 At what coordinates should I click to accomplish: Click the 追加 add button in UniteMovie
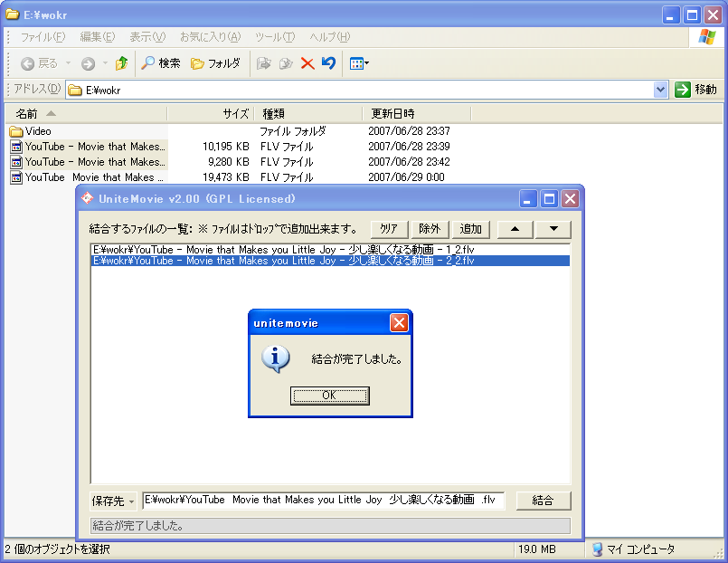(x=470, y=229)
